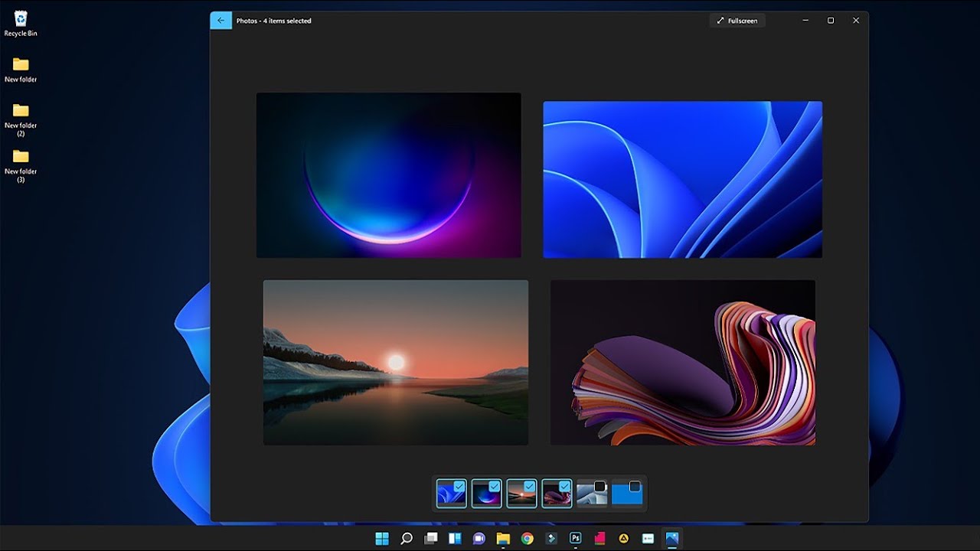This screenshot has height=551, width=980.
Task: Select the gray bloom filmstrip thumbnail
Action: coord(592,494)
